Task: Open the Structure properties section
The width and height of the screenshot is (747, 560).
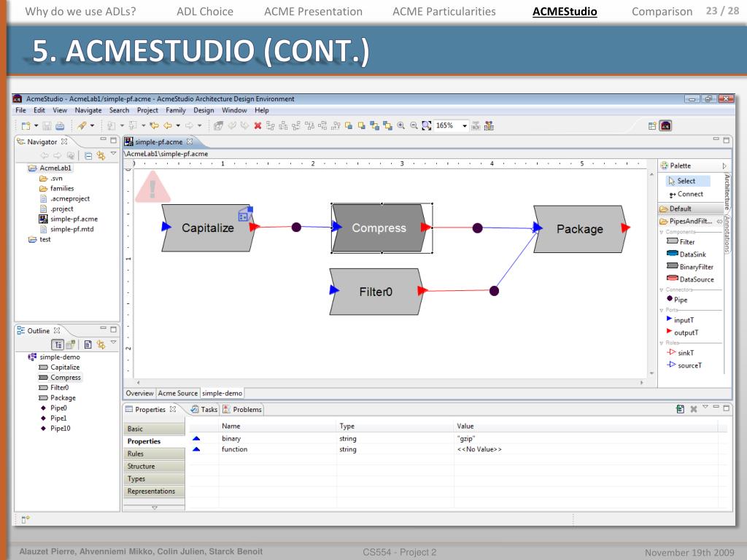Action: click(x=154, y=466)
